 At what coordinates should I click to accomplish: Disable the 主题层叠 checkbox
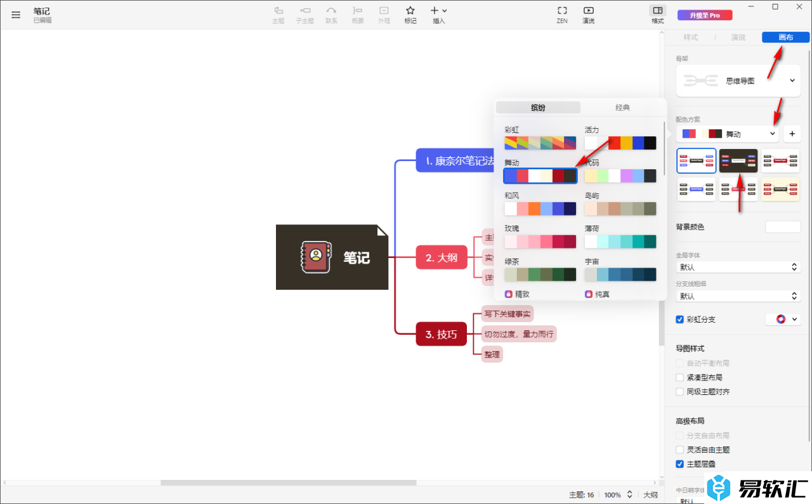(680, 464)
